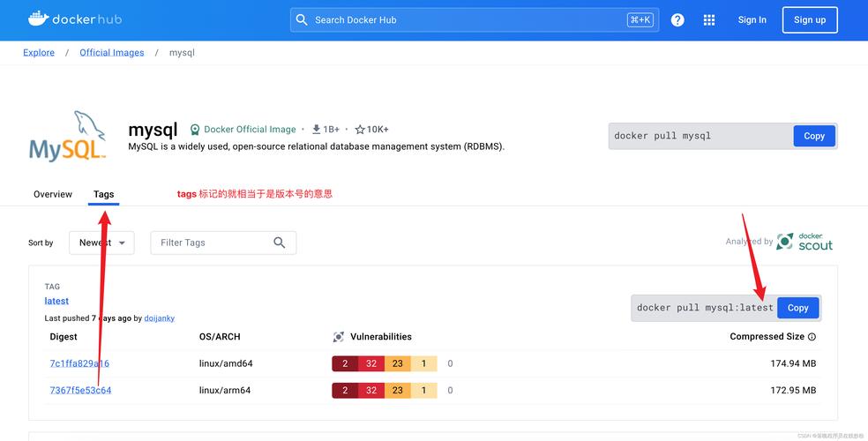Click the Compressed Size info icon
This screenshot has height=441, width=868.
tap(812, 336)
